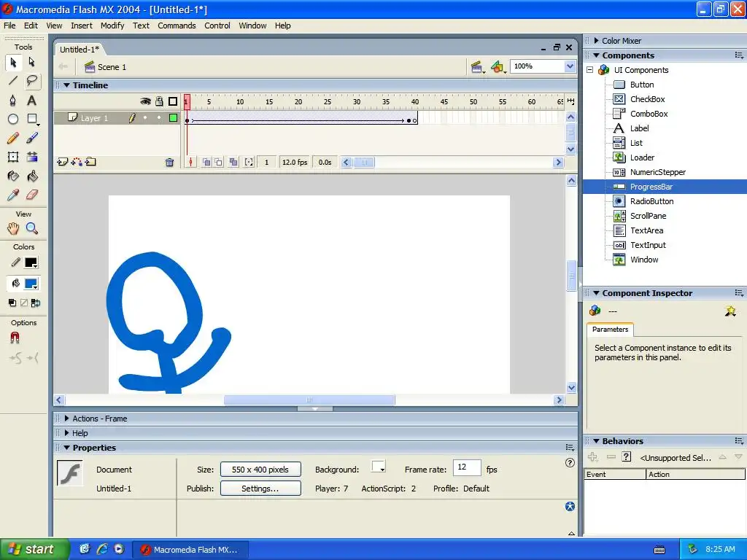This screenshot has height=560, width=747.
Task: Toggle Snap to Objects magnet option
Action: coord(15,338)
